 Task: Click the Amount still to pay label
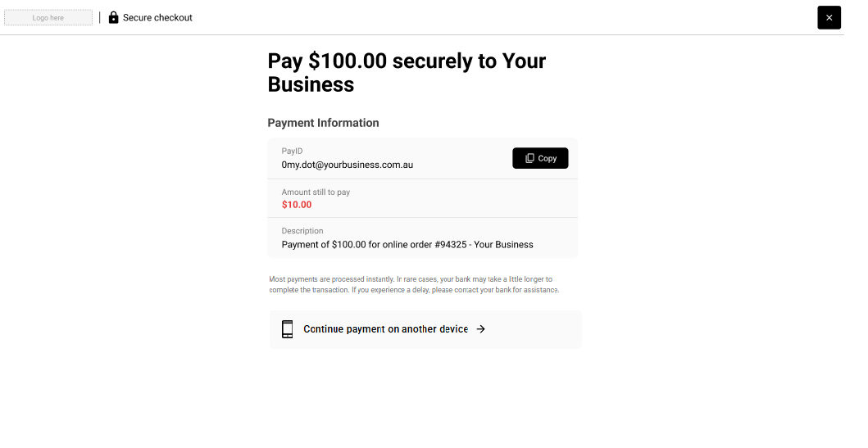[x=316, y=192]
